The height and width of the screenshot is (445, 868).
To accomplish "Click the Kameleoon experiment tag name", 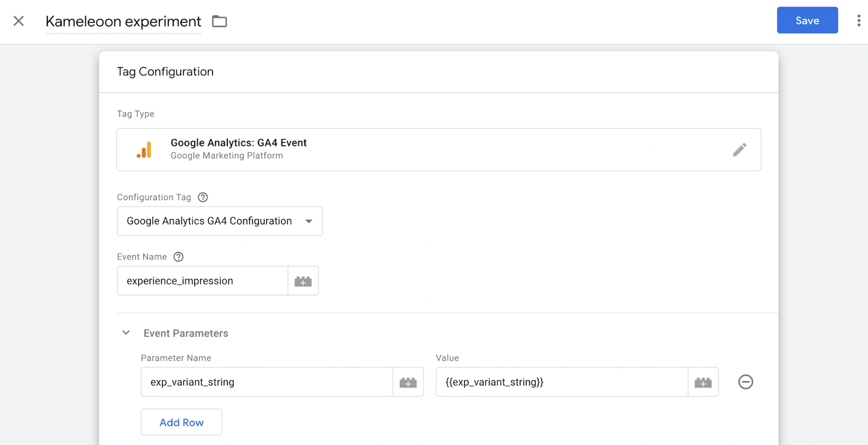I will click(x=123, y=22).
